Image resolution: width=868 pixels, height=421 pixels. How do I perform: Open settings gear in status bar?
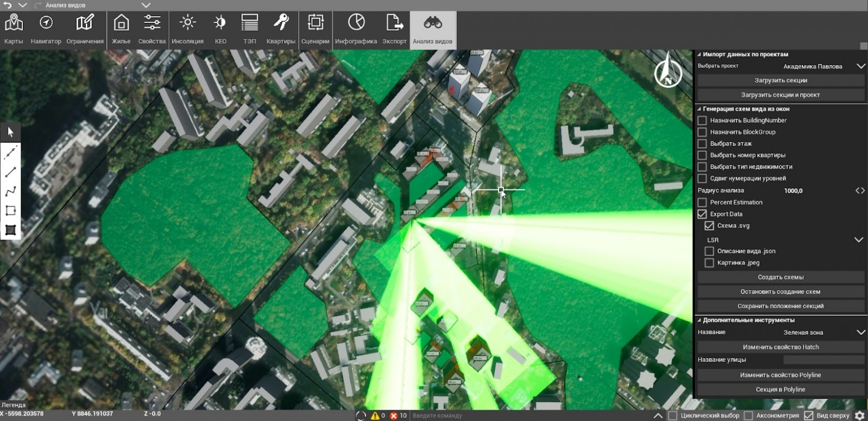pos(860,415)
